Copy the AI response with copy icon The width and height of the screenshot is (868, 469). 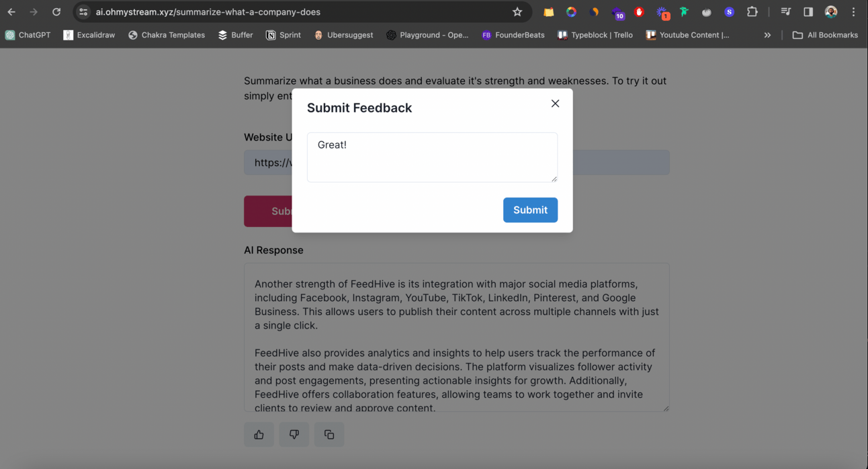click(x=329, y=435)
